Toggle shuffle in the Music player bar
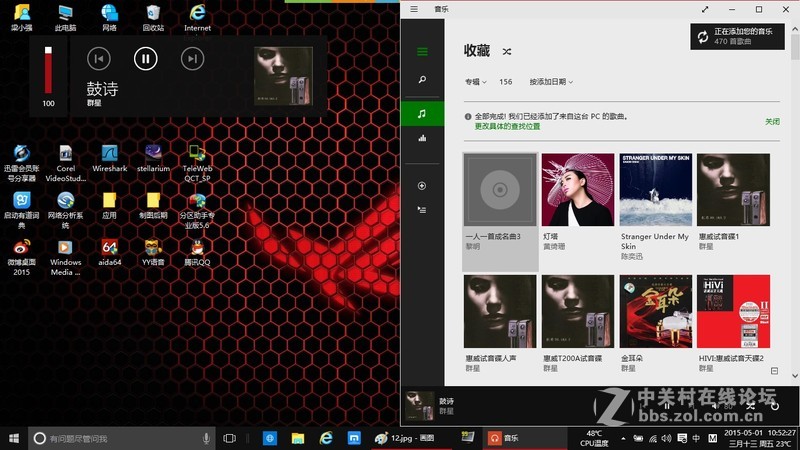The image size is (800, 450). point(750,406)
